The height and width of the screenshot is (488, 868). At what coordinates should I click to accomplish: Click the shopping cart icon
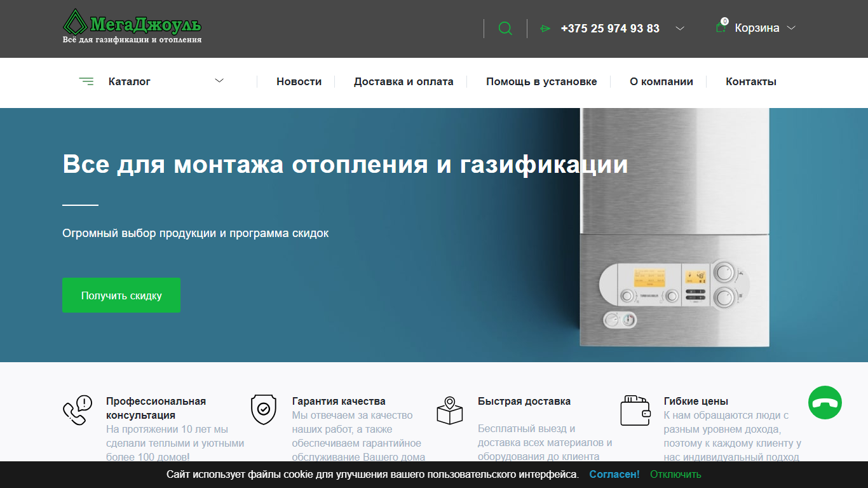721,27
